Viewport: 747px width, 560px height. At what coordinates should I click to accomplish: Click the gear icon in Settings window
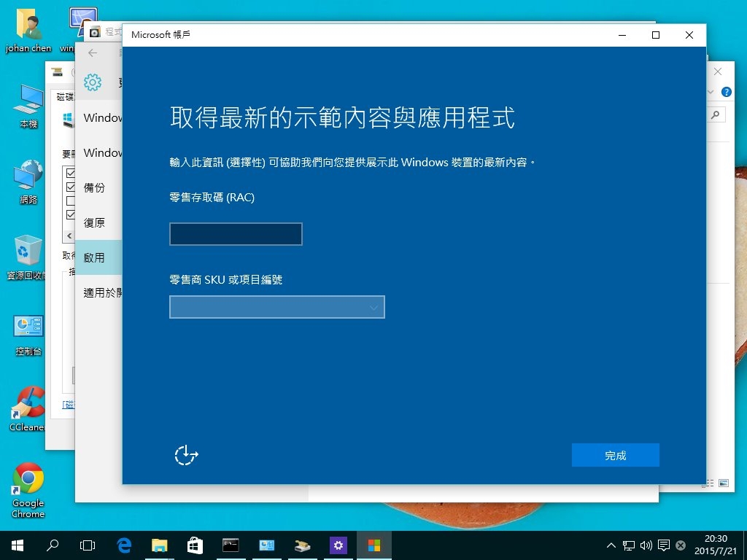pos(93,82)
